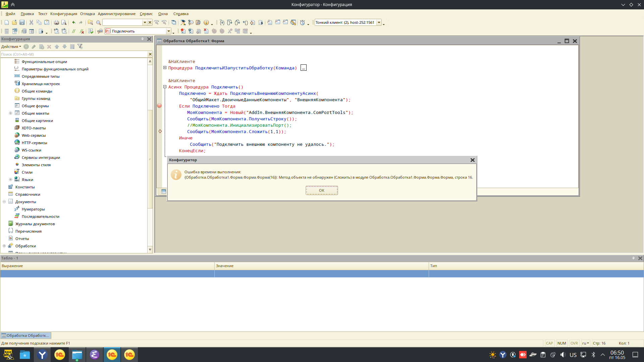Comment selected code with // icon
644x362 pixels.
tap(74, 31)
